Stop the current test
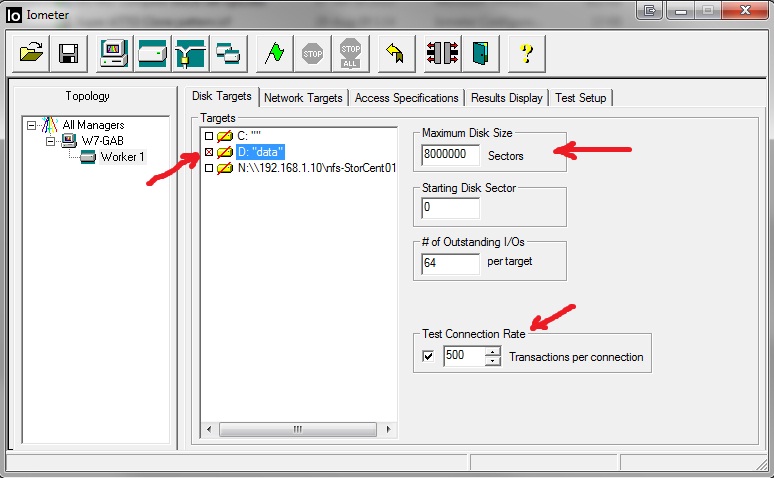Viewport: 774px width, 478px height. [x=312, y=53]
